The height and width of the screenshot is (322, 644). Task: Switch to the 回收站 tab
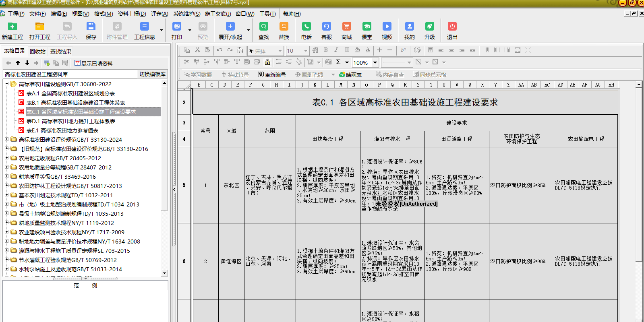37,52
